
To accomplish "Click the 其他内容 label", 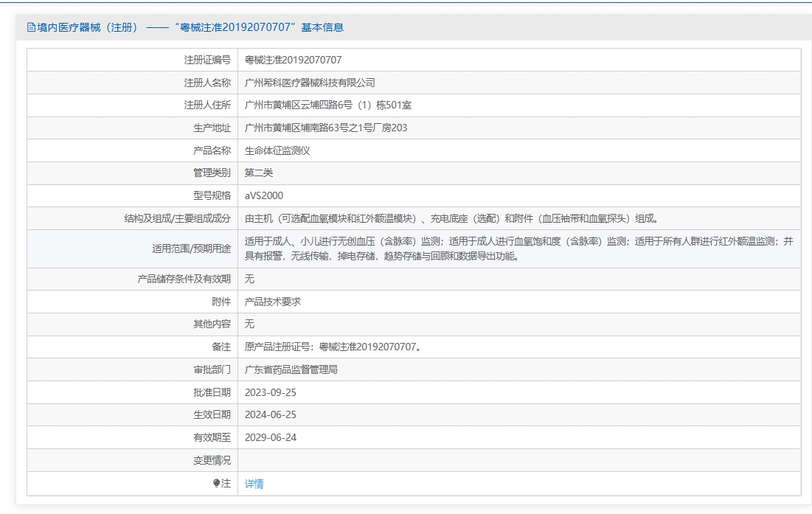I will (x=212, y=324).
